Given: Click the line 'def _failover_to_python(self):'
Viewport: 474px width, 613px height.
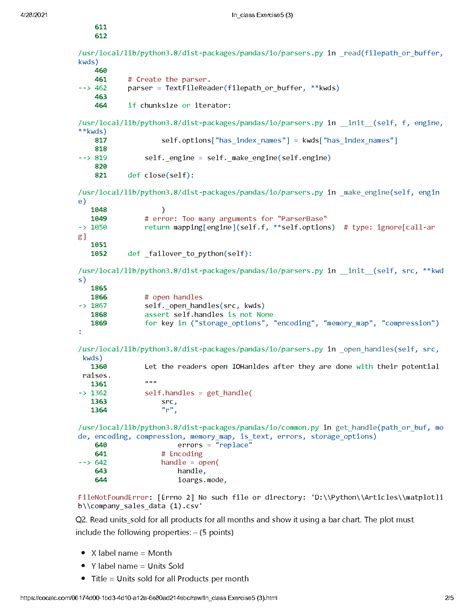Looking at the screenshot, I should tap(190, 253).
